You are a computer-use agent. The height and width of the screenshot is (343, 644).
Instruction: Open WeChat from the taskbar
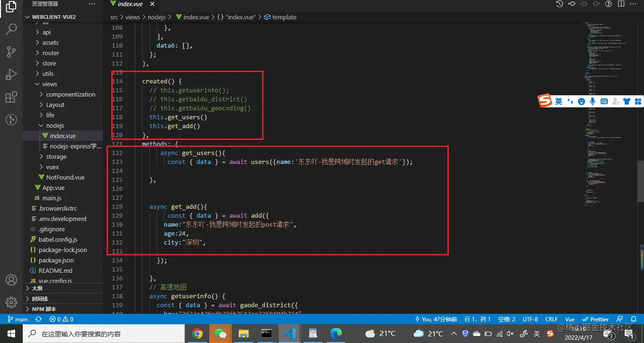[221, 334]
